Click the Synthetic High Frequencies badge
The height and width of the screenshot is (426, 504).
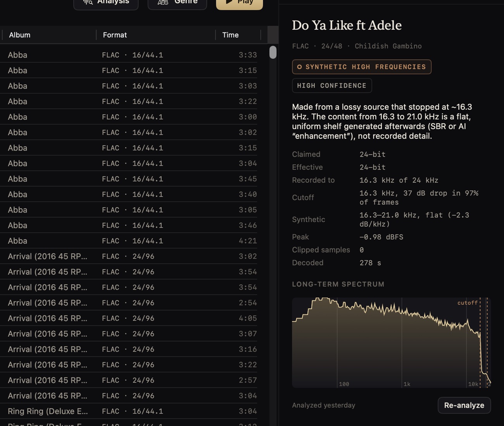pos(362,67)
